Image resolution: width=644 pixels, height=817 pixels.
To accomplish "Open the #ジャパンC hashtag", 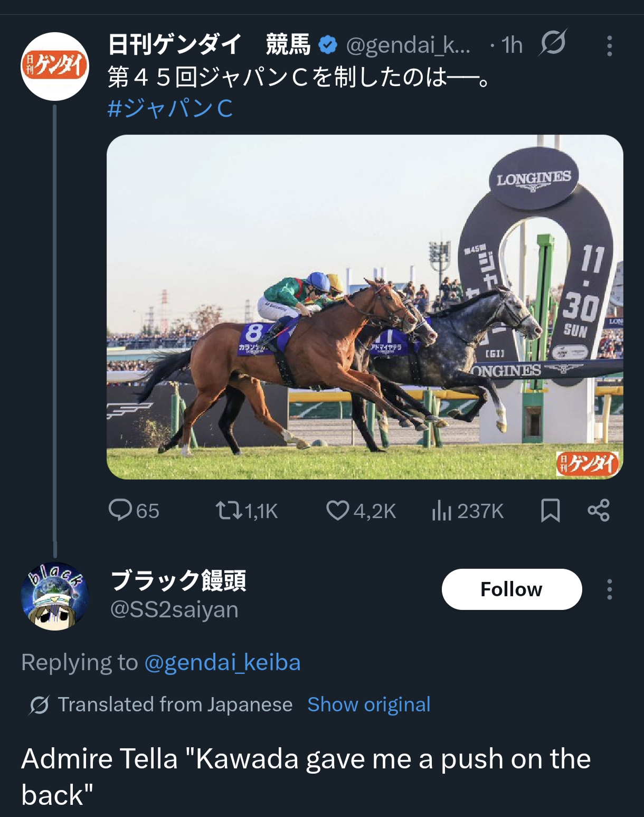I will pyautogui.click(x=170, y=109).
